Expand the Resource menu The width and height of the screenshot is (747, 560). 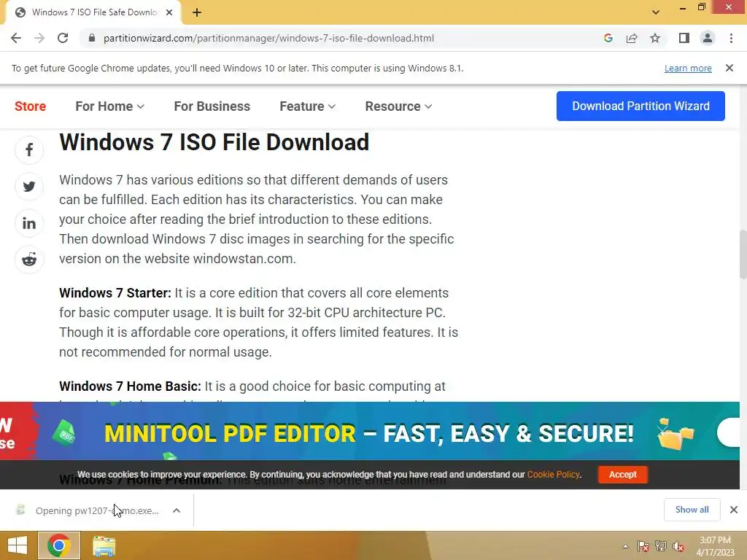(398, 106)
